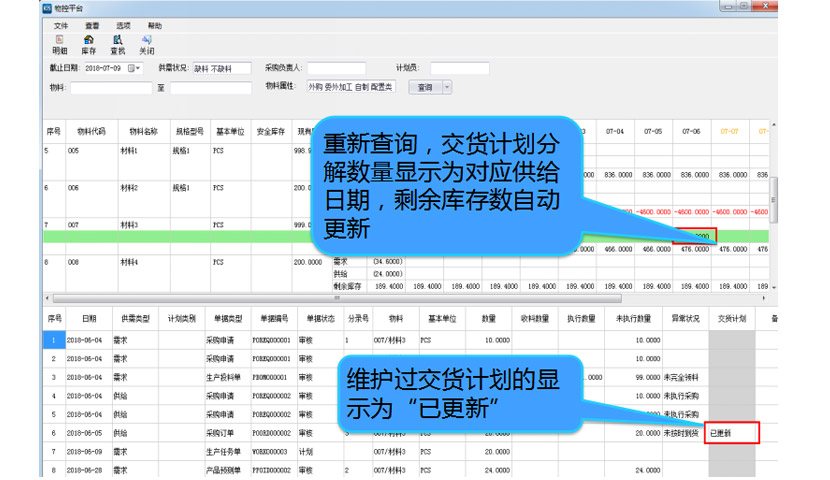Click the 已更新 delivery plan cell
Image resolution: width=830 pixels, height=480 pixels.
[732, 434]
